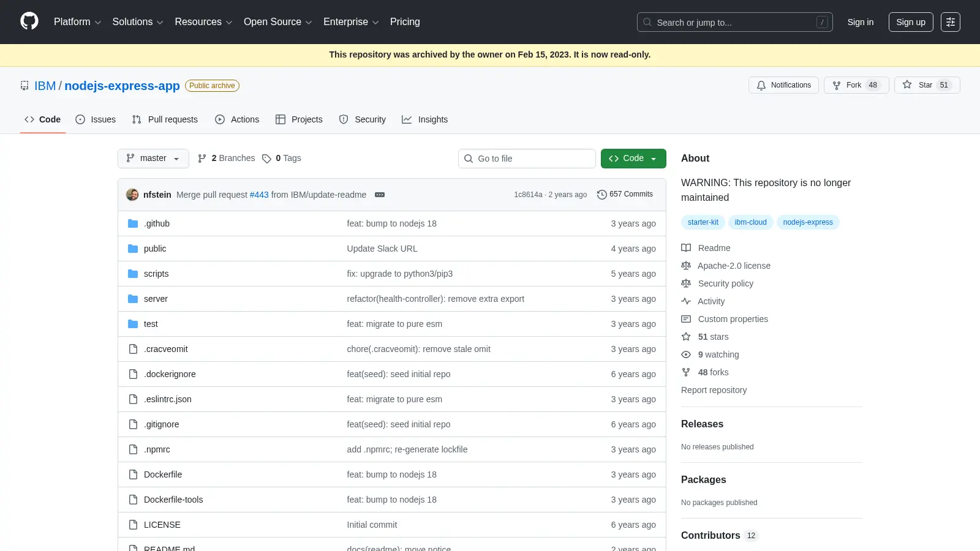Select the Code tab
Viewport: 980px width, 551px height.
point(43,119)
